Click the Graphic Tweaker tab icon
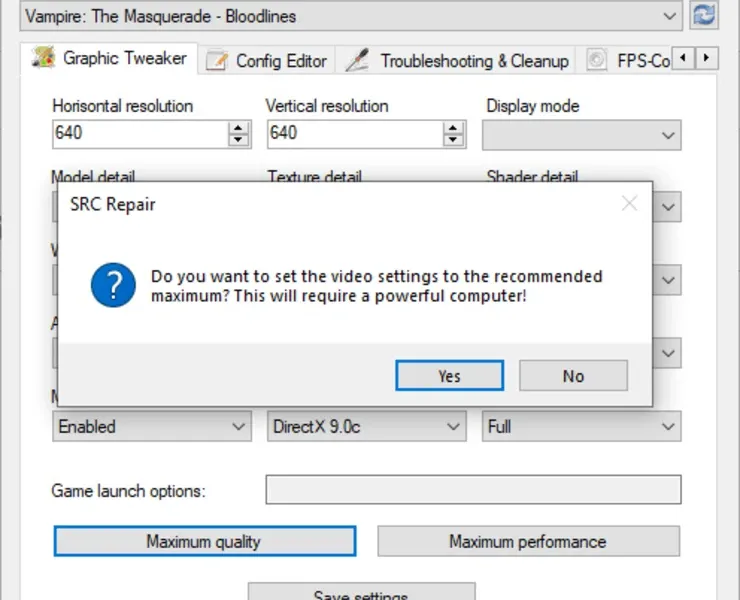740x600 pixels. [43, 58]
